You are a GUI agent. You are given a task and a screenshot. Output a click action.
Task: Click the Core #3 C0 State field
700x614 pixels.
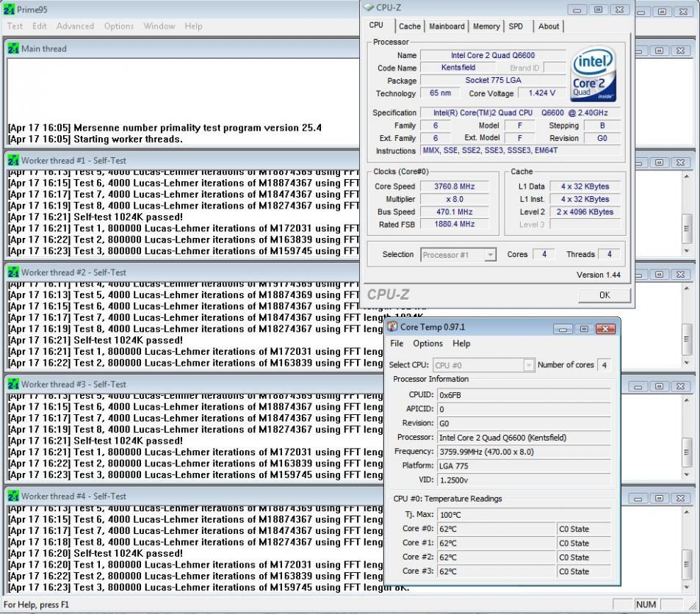583,571
